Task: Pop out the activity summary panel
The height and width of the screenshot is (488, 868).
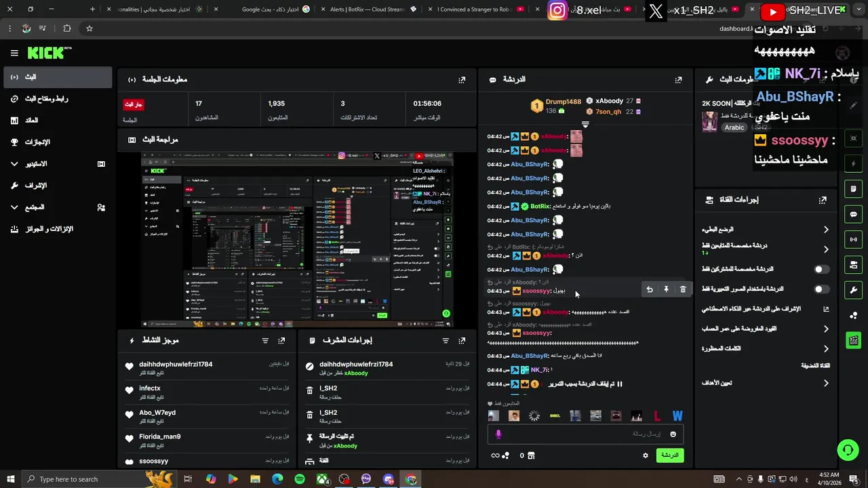Action: (281, 340)
